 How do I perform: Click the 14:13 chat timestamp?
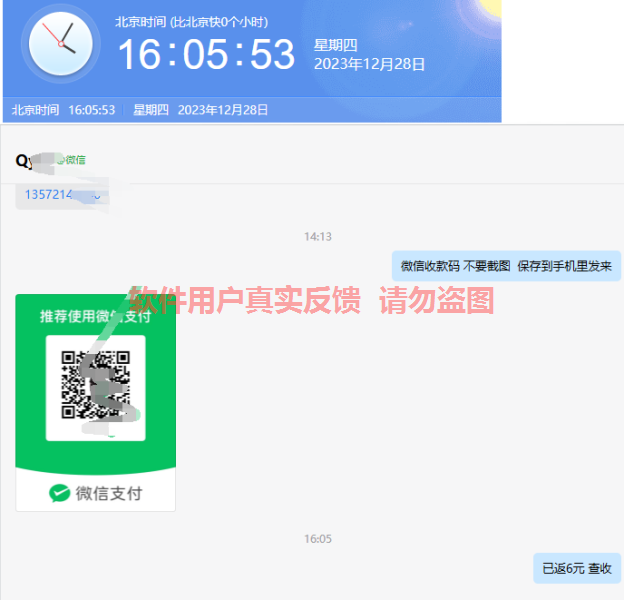(x=318, y=237)
